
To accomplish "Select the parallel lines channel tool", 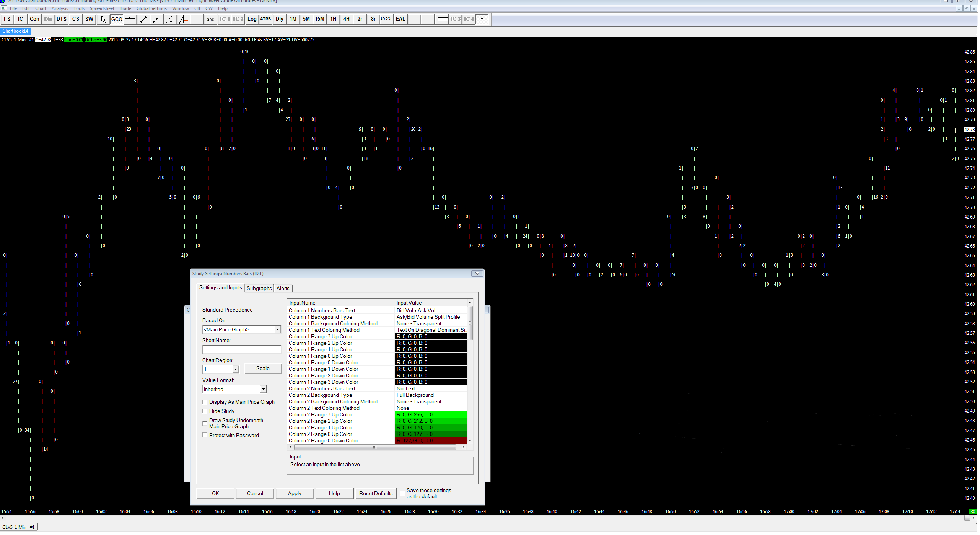I will (170, 19).
